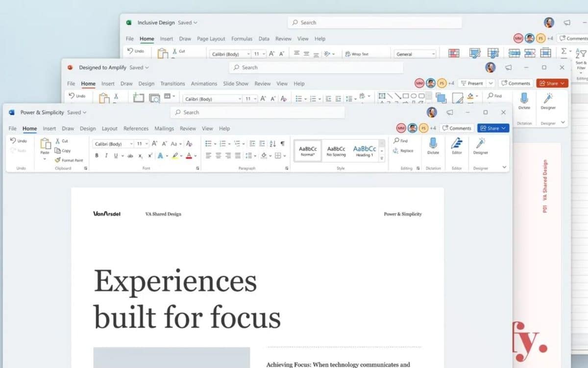Toggle strikethrough in Word

pos(130,156)
